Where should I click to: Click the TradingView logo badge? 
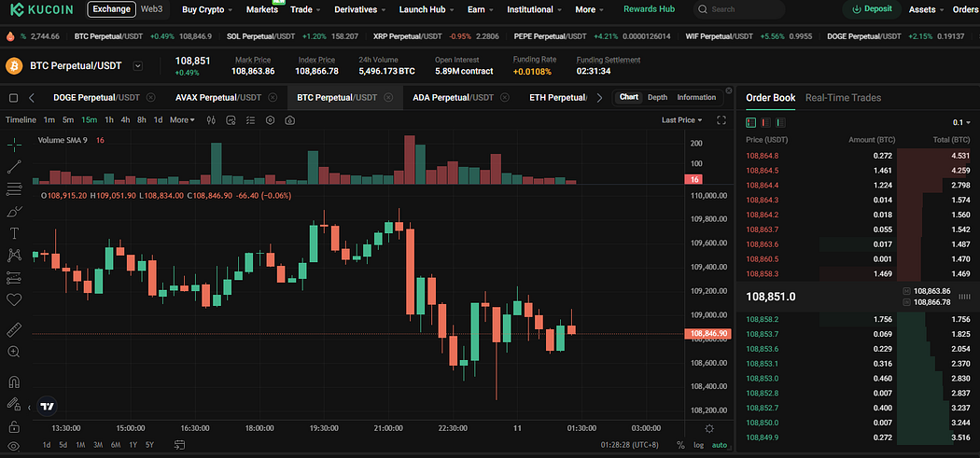click(48, 406)
